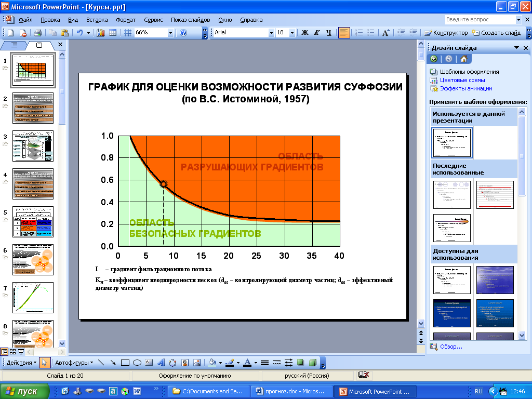Open the Вставка menu
The width and height of the screenshot is (532, 399).
97,20
